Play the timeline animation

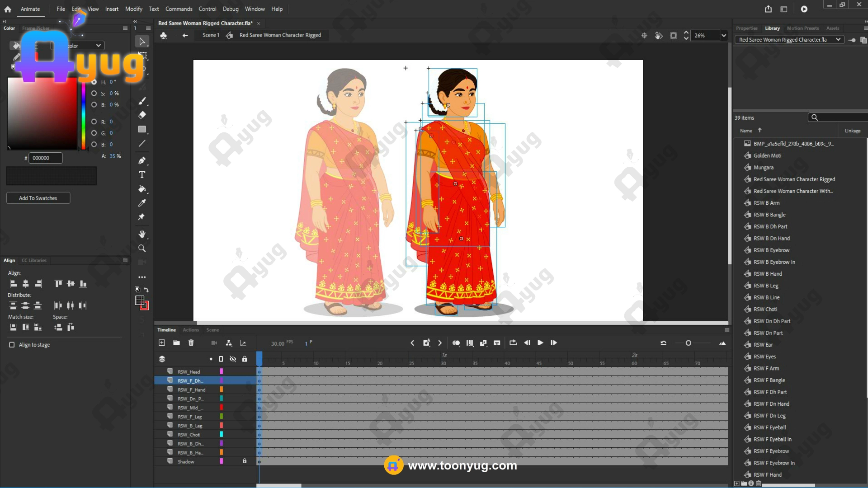point(540,343)
